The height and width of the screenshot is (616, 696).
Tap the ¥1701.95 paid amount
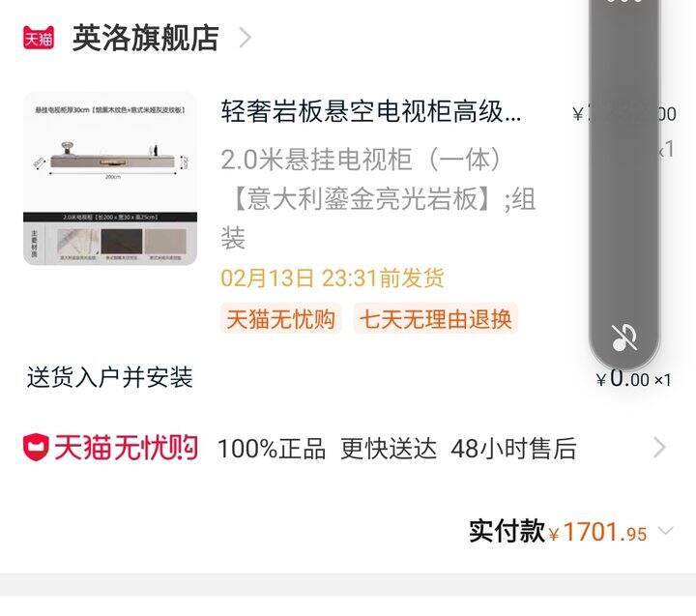pyautogui.click(x=598, y=532)
